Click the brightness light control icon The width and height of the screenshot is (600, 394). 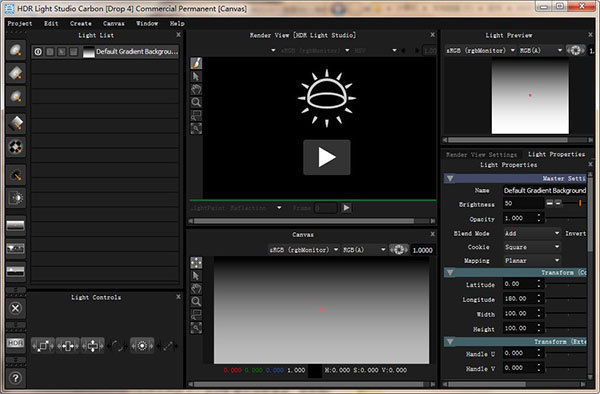142,346
